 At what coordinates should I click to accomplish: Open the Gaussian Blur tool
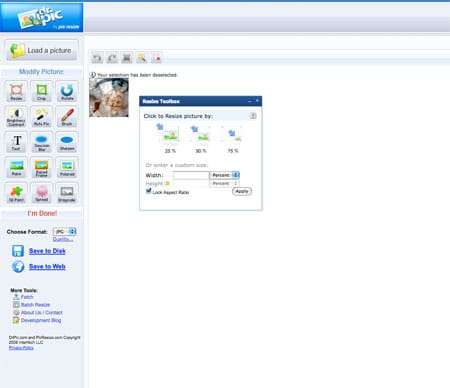pyautogui.click(x=42, y=142)
